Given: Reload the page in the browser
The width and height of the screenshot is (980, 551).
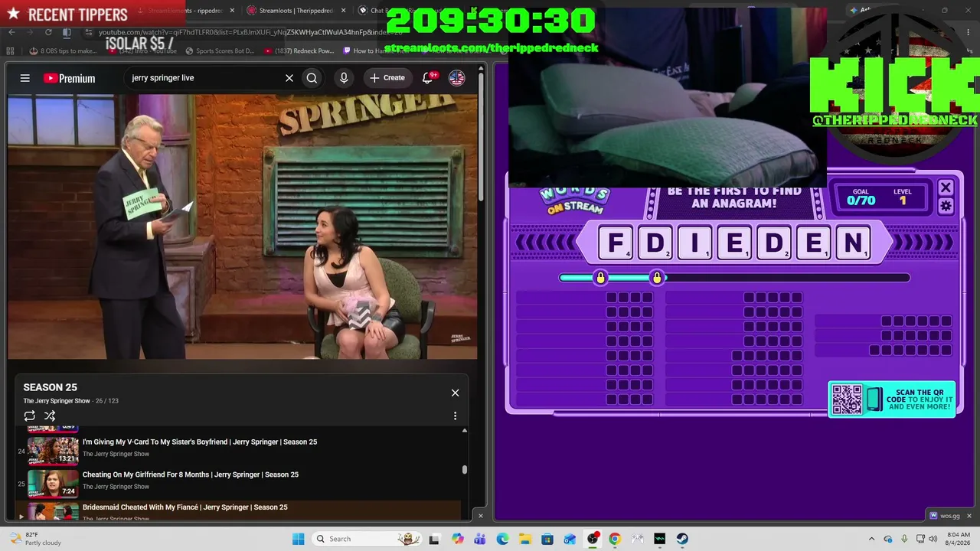Looking at the screenshot, I should [48, 32].
